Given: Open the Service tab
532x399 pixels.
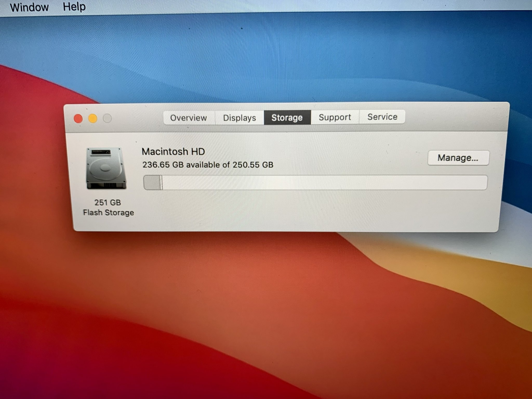Looking at the screenshot, I should click(382, 117).
